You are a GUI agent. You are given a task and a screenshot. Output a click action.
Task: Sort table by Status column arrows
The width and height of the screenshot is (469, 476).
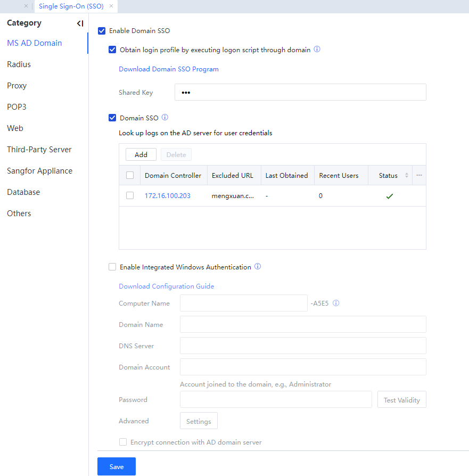[x=407, y=175]
